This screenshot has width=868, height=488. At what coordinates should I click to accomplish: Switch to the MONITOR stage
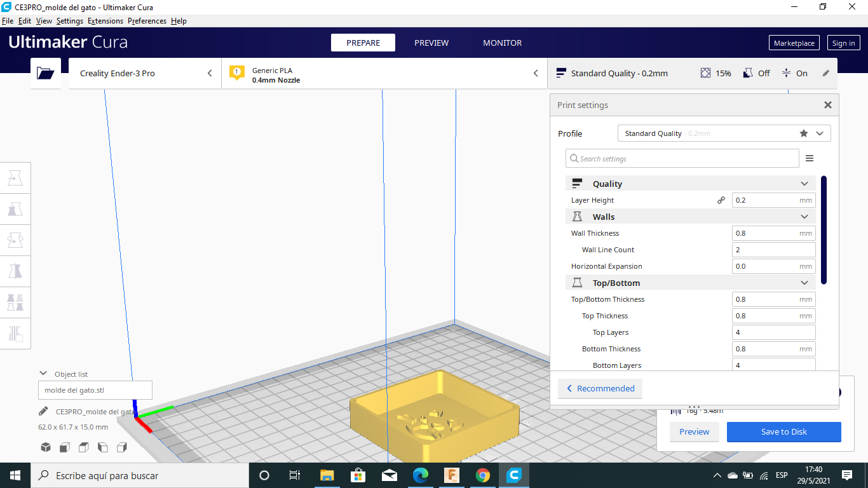pyautogui.click(x=502, y=43)
